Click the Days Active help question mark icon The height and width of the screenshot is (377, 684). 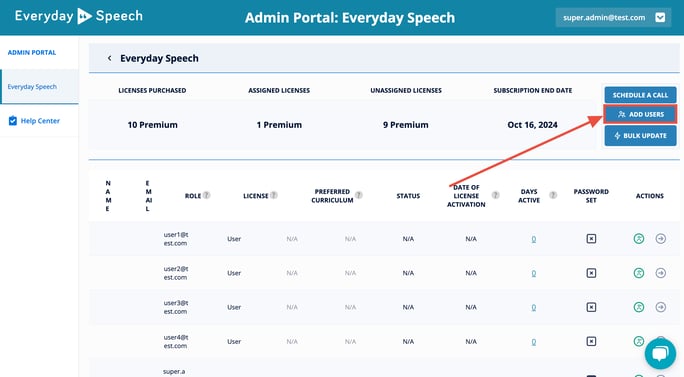pyautogui.click(x=553, y=195)
